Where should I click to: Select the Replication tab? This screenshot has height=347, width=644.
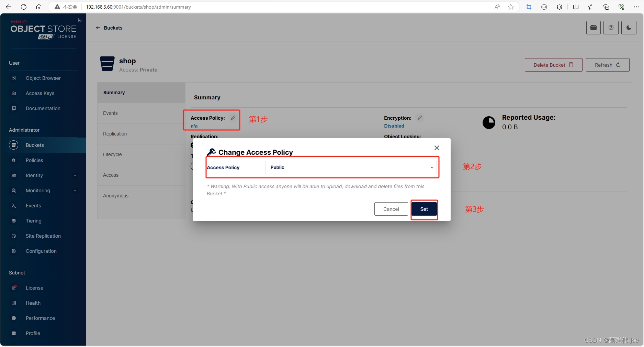(141, 134)
